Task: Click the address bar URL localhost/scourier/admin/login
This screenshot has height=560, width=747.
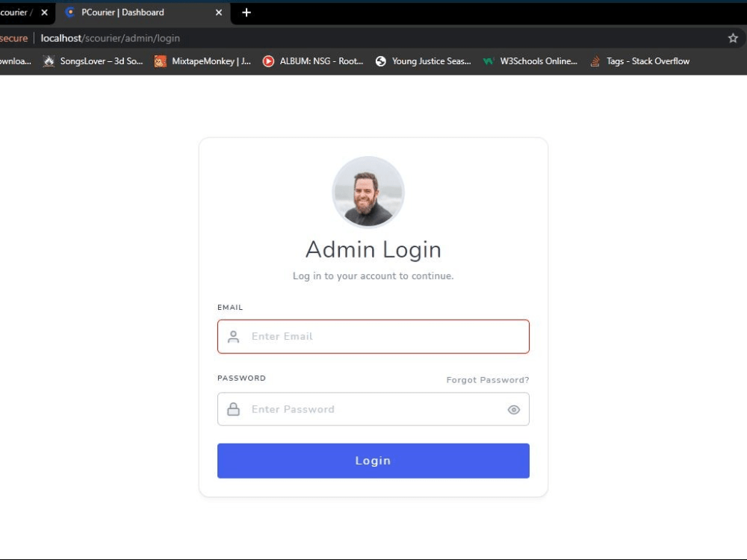Action: [x=110, y=38]
